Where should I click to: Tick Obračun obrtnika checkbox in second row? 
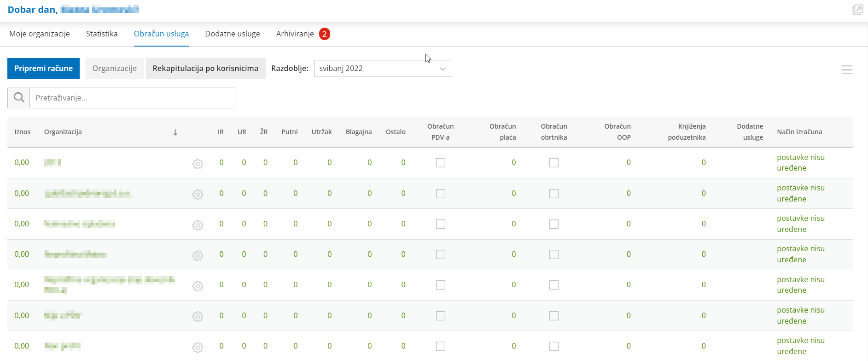click(x=554, y=194)
